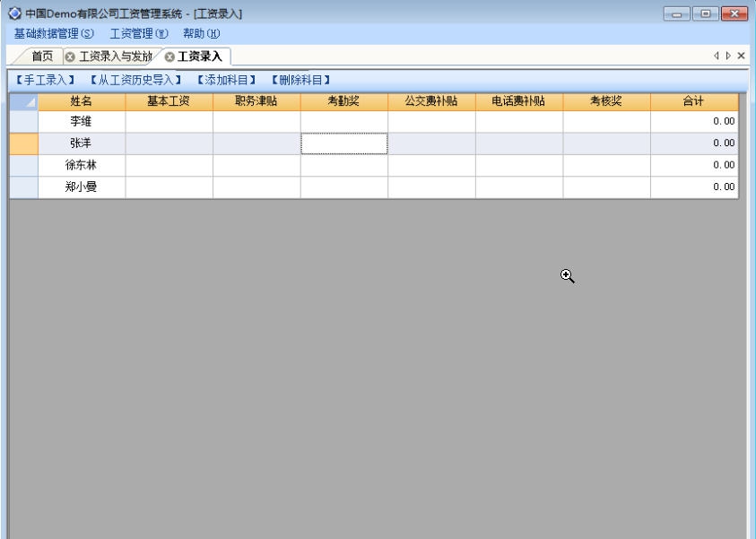Click 考核奖 cell for 徐东林

coord(606,165)
